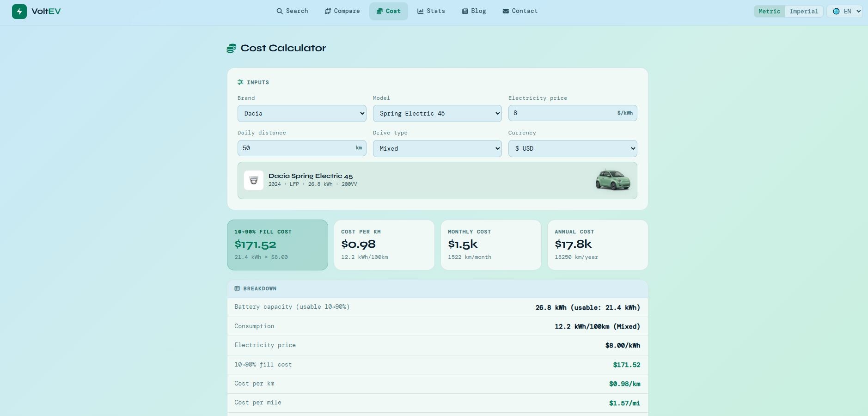Screen dimensions: 868x416
Task: Go to the Stats page
Action: pos(431,11)
